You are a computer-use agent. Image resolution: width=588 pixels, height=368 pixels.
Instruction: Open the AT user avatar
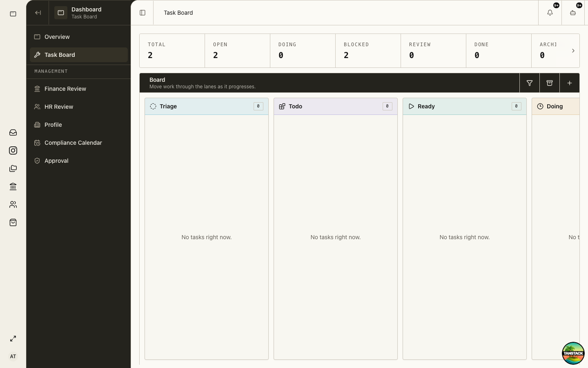click(13, 357)
